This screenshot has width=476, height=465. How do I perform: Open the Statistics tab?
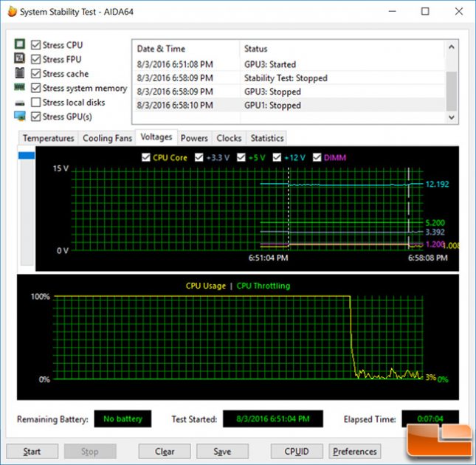(x=267, y=138)
